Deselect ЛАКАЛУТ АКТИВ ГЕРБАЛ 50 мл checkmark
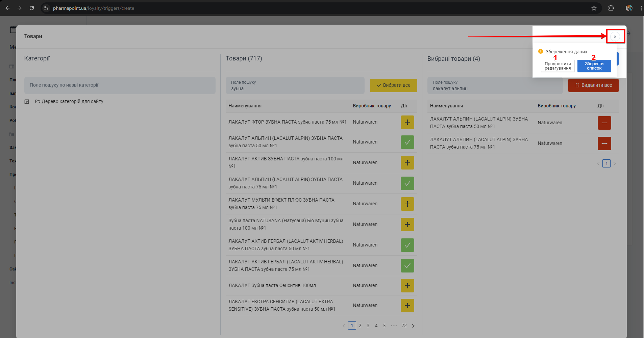Image resolution: width=644 pixels, height=338 pixels. (407, 245)
